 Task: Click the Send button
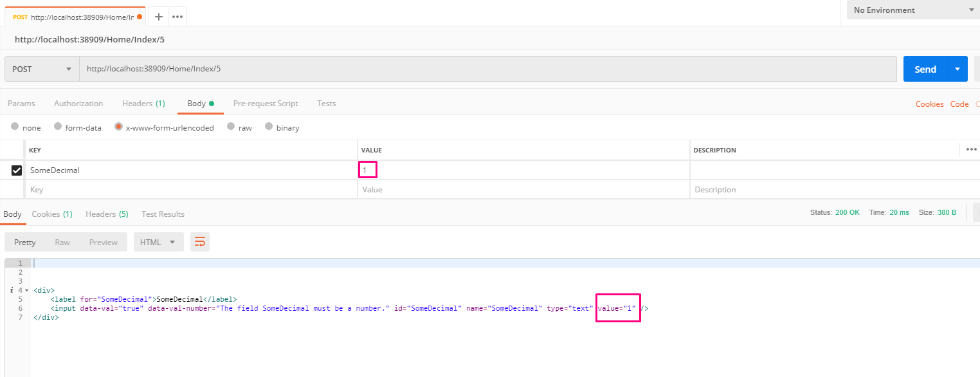point(924,69)
